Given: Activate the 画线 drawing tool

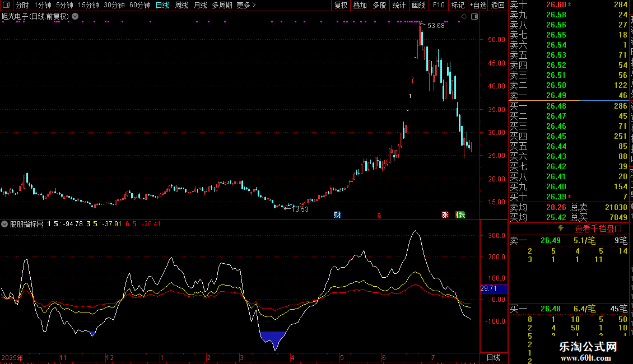Looking at the screenshot, I should point(418,5).
